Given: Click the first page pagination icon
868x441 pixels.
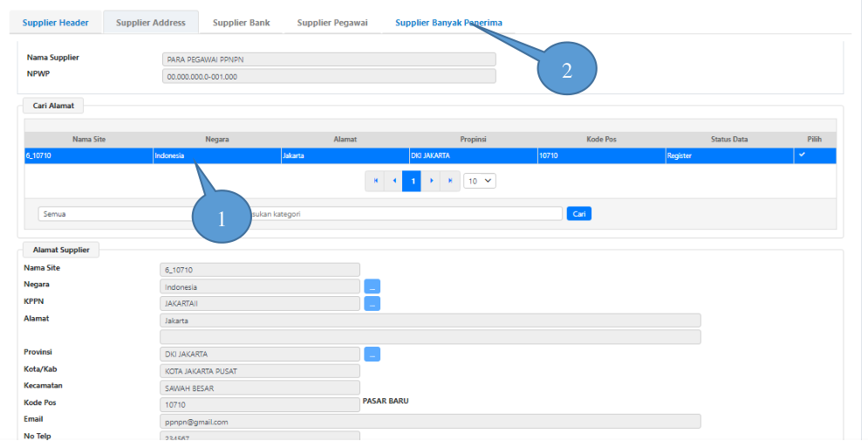Looking at the screenshot, I should [375, 181].
